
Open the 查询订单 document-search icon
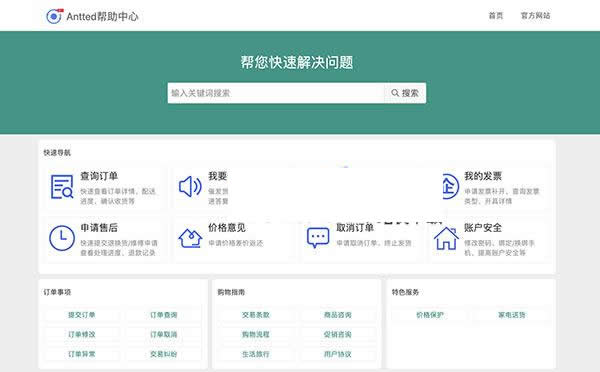(x=62, y=187)
